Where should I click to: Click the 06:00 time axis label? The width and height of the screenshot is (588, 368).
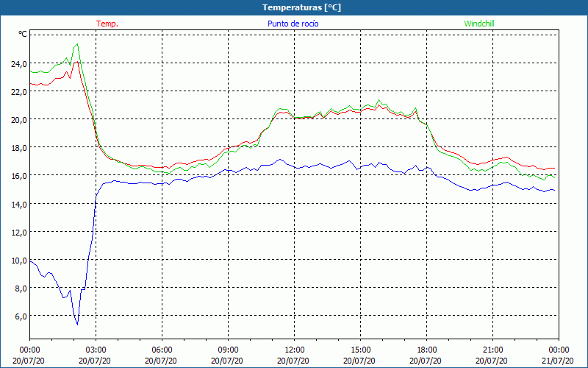[x=162, y=350]
